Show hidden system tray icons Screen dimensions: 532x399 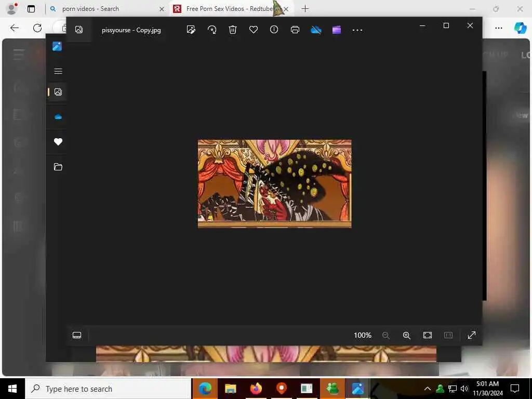pos(428,389)
